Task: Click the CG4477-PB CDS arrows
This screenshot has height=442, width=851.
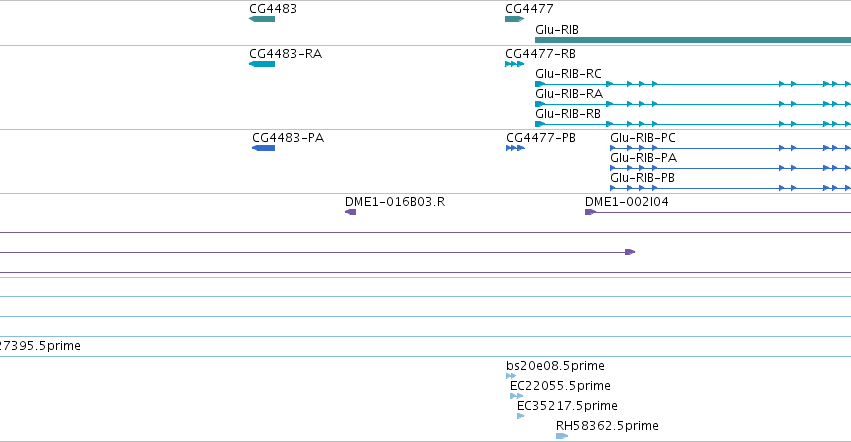Action: [x=516, y=148]
